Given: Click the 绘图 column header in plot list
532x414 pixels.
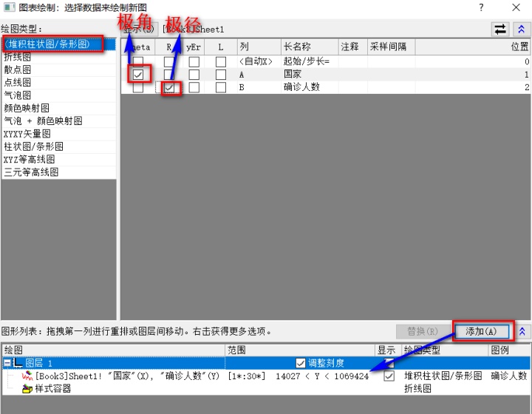Looking at the screenshot, I should coord(114,350).
